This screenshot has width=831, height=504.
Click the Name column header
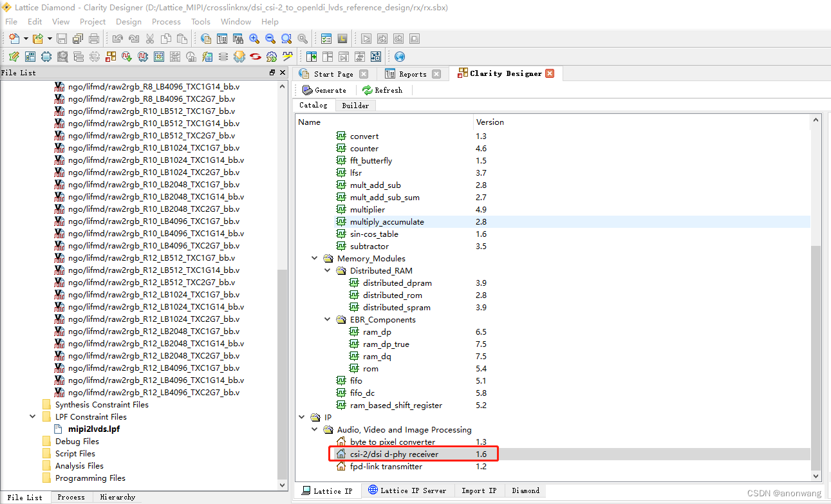pos(384,122)
